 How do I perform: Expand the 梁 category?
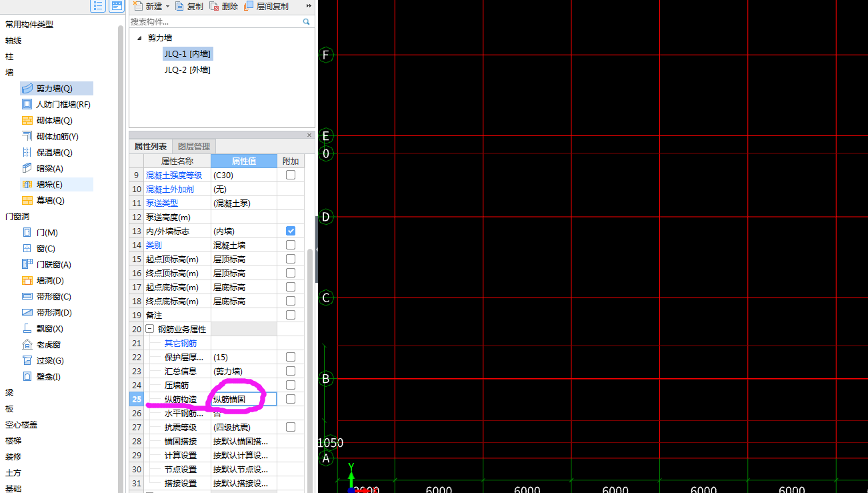coord(9,392)
